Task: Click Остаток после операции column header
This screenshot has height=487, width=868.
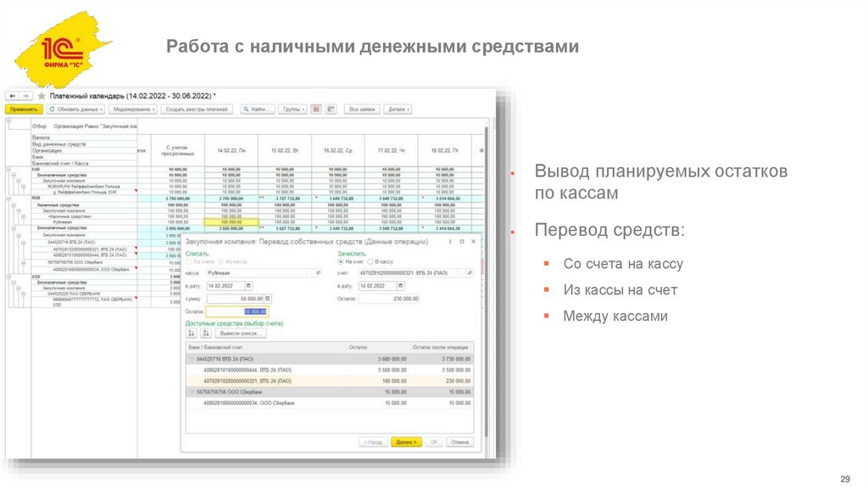Action: (x=441, y=347)
